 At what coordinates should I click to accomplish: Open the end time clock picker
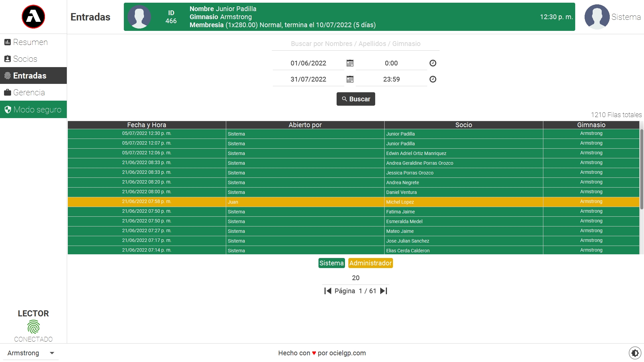point(433,79)
